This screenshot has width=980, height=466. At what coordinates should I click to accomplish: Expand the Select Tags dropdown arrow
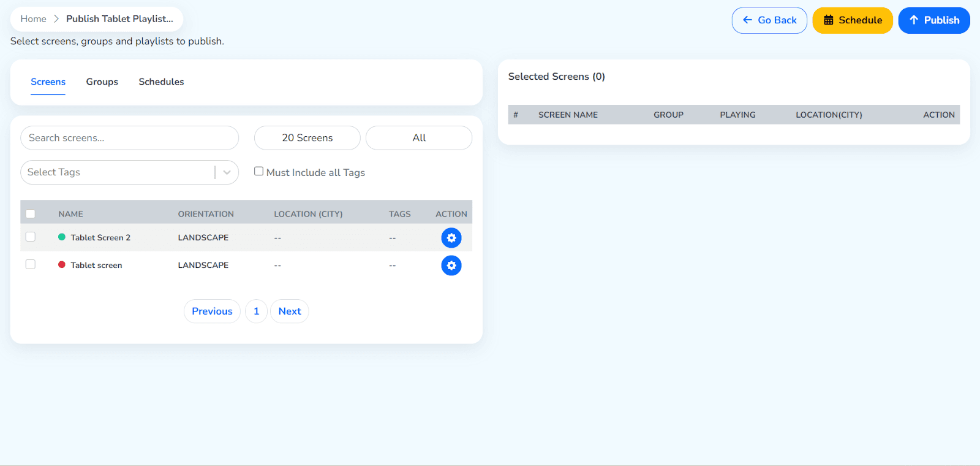click(x=227, y=172)
